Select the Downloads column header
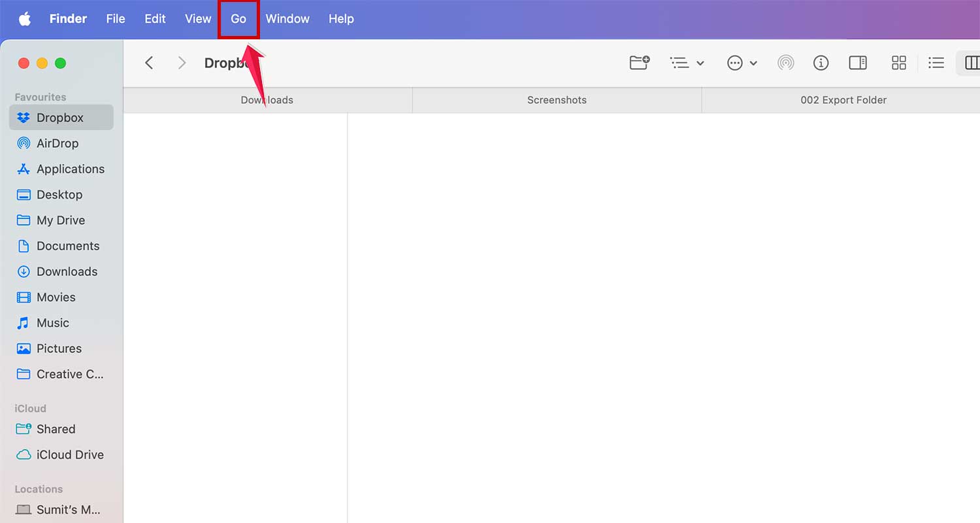 coord(267,99)
